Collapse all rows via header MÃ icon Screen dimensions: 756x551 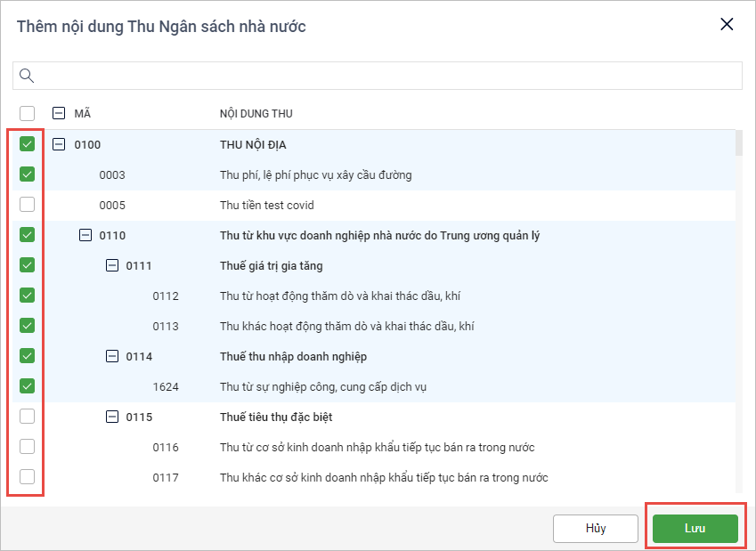click(59, 113)
